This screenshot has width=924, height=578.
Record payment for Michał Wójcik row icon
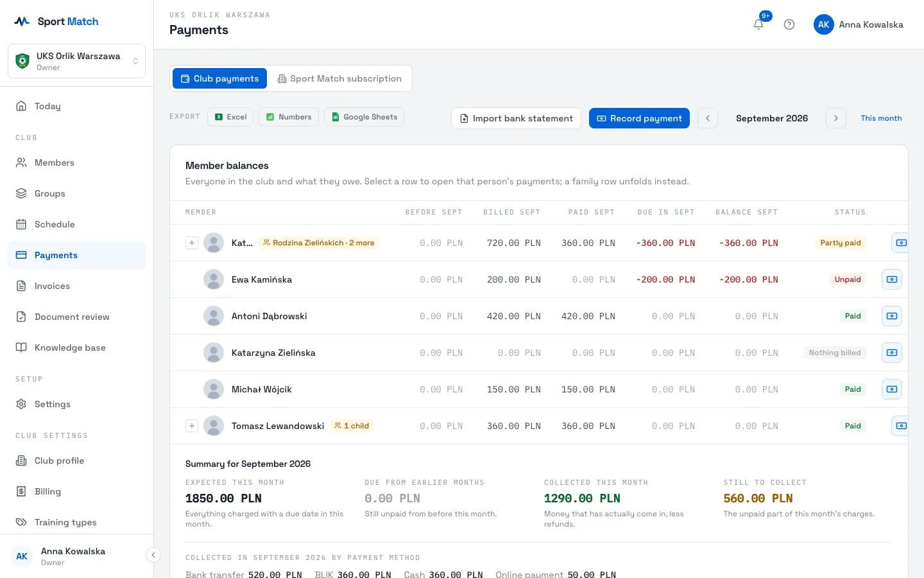[892, 389]
